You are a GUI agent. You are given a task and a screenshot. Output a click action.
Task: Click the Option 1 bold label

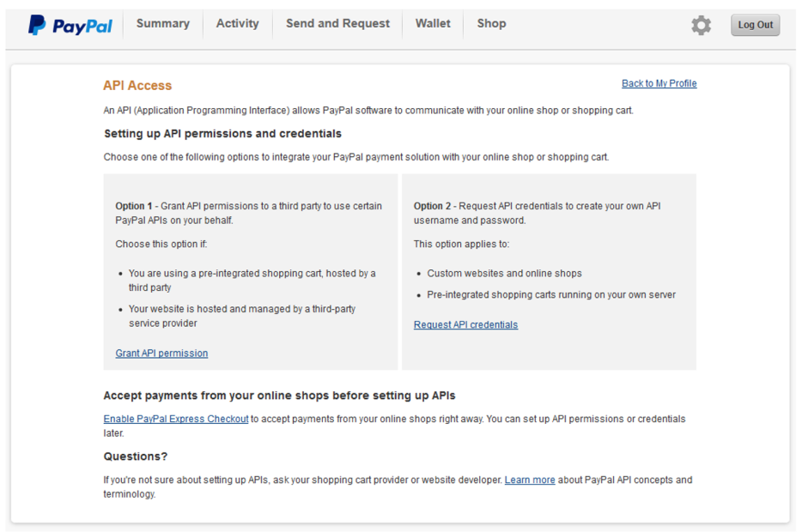coord(133,206)
